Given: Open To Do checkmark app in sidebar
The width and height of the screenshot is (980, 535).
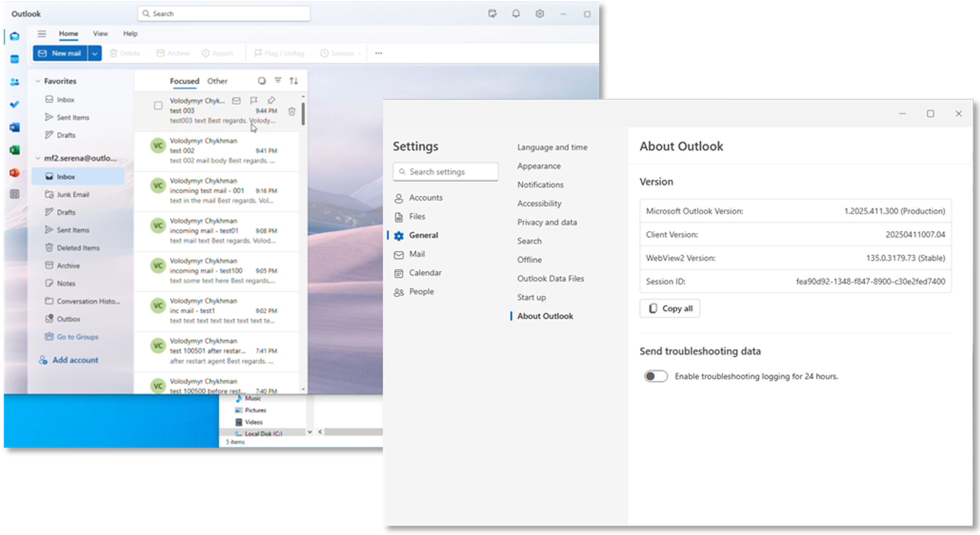Looking at the screenshot, I should 15,105.
